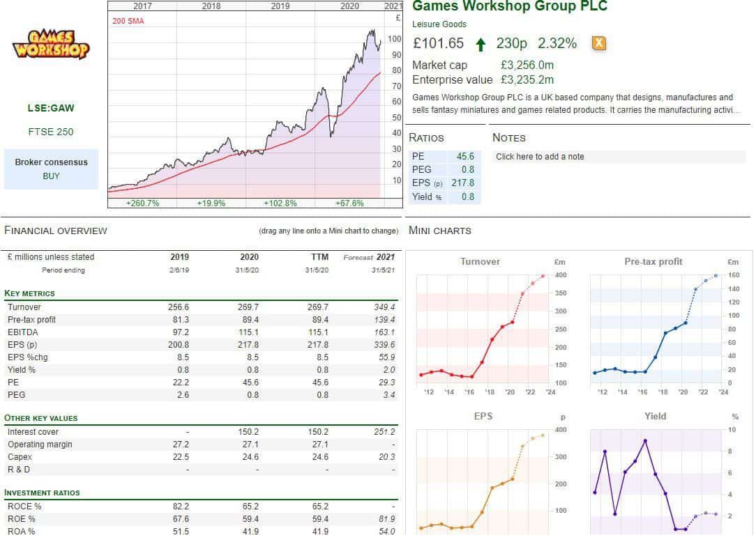Viewport: 756px width, 540px height.
Task: Click the share price £101.65
Action: [438, 43]
